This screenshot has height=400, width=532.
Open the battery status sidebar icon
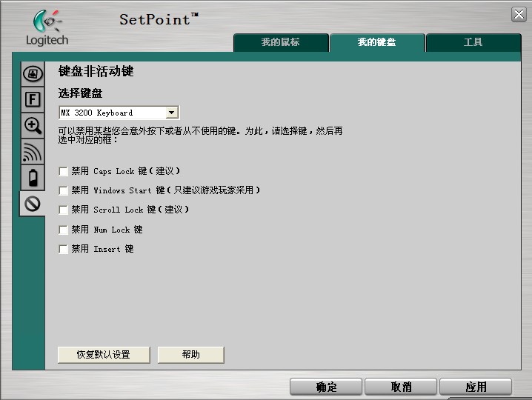(x=33, y=178)
